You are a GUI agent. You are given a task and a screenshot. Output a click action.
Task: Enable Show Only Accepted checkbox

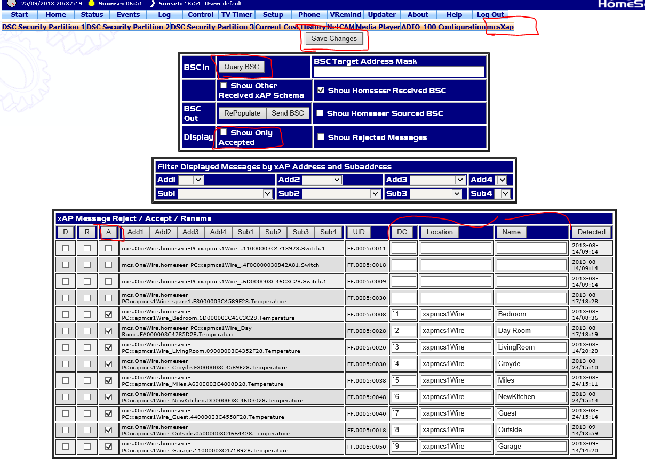223,133
